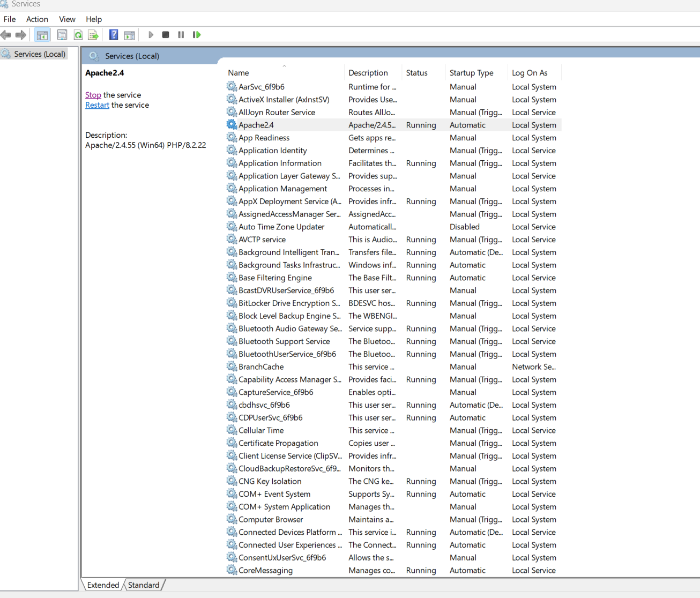Select Capability Access Manager Service

(393, 379)
